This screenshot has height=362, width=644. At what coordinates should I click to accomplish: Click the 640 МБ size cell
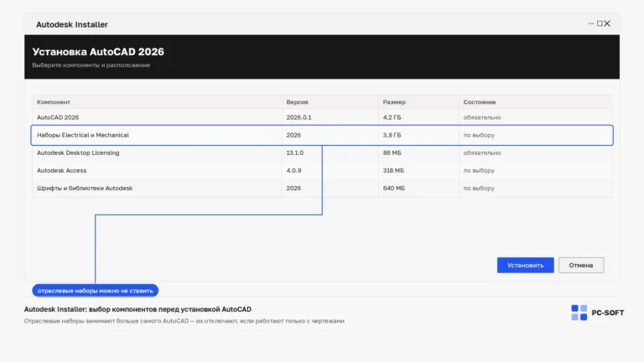[x=393, y=188]
